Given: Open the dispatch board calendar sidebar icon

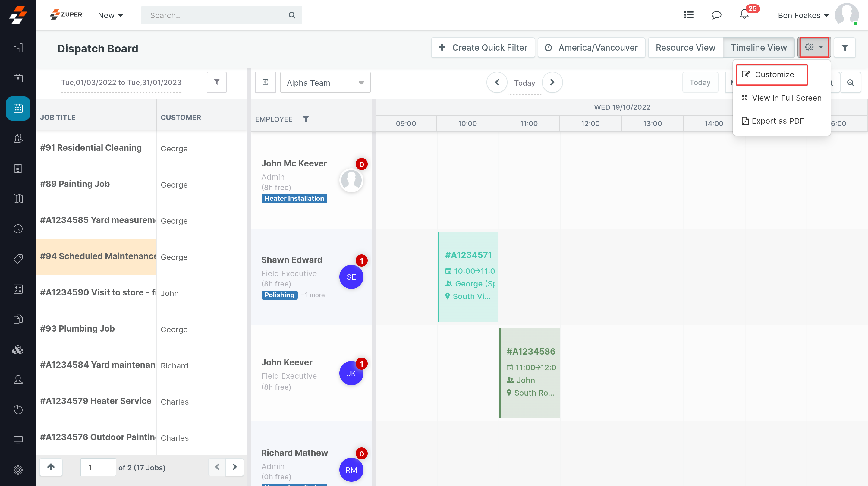Looking at the screenshot, I should (x=18, y=108).
